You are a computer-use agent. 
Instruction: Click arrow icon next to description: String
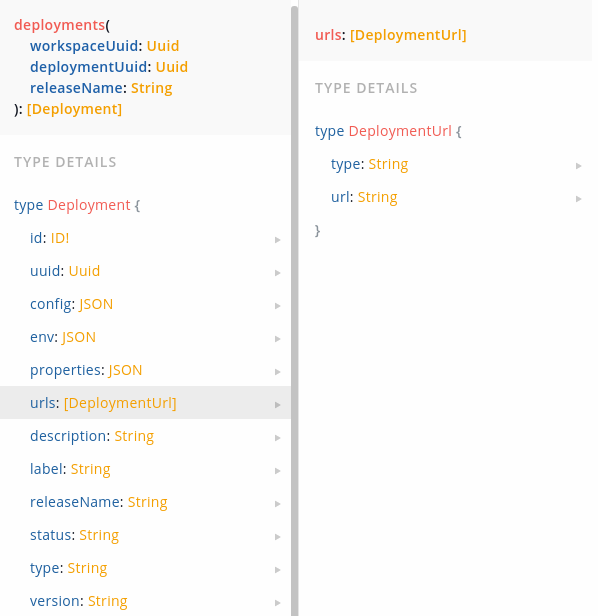277,438
